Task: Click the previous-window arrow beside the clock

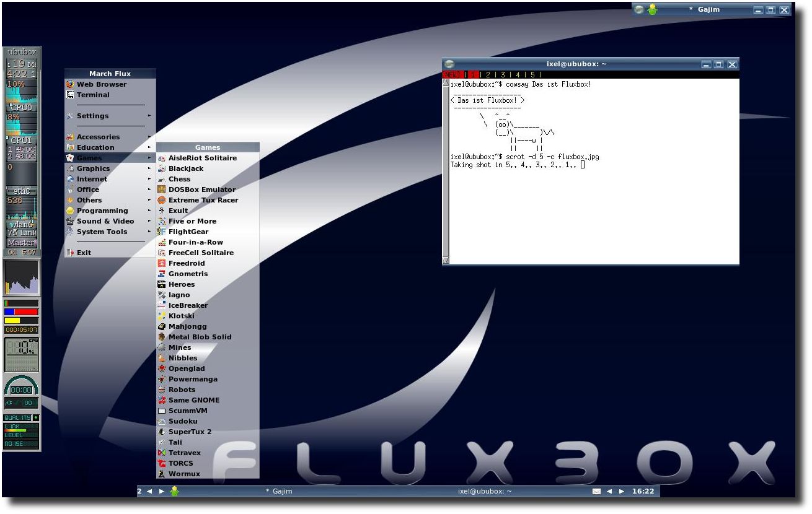Action: click(609, 491)
